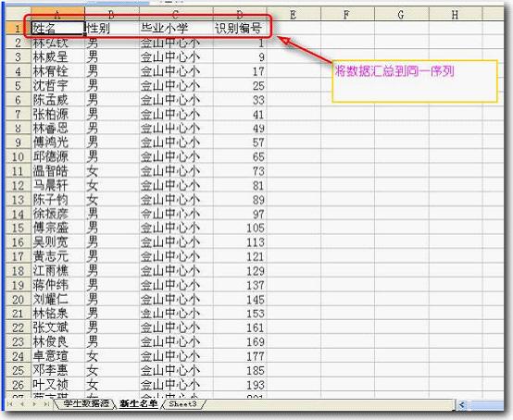Click 金山中心小 cell in row 16
513x420 pixels.
176,242
